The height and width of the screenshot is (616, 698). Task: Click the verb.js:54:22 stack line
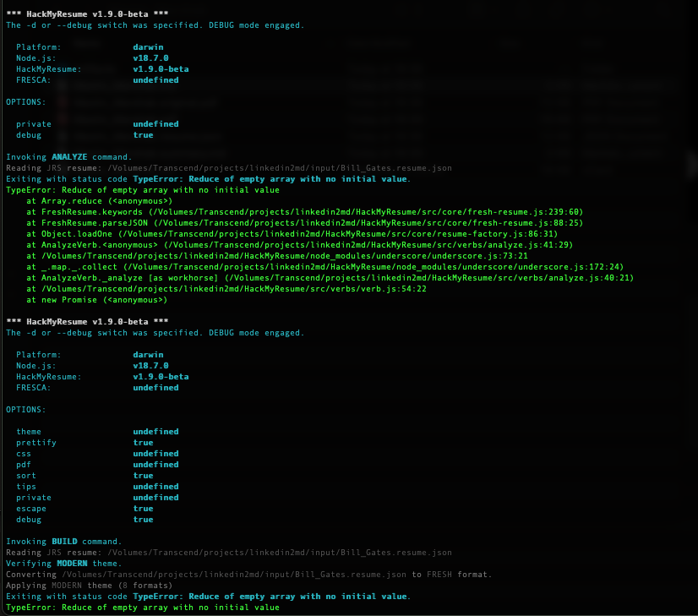tap(226, 289)
